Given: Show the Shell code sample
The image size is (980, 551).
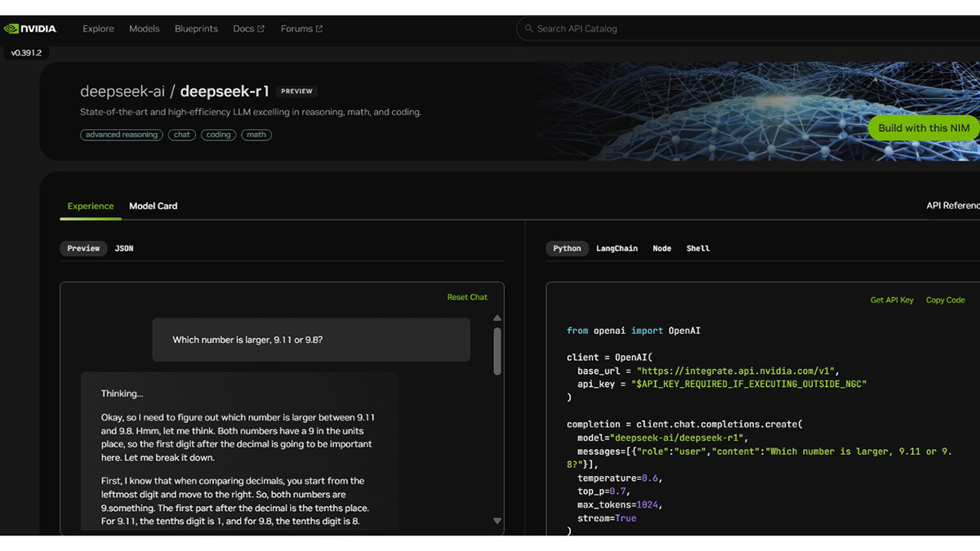Looking at the screenshot, I should click(697, 248).
